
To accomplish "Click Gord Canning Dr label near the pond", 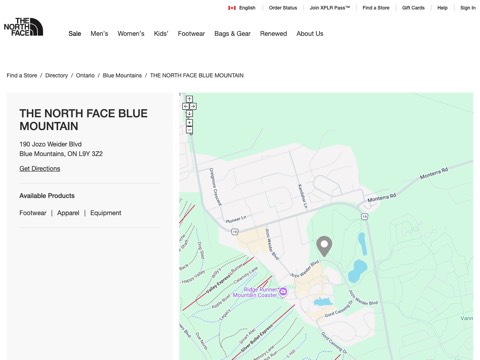I will (x=339, y=309).
